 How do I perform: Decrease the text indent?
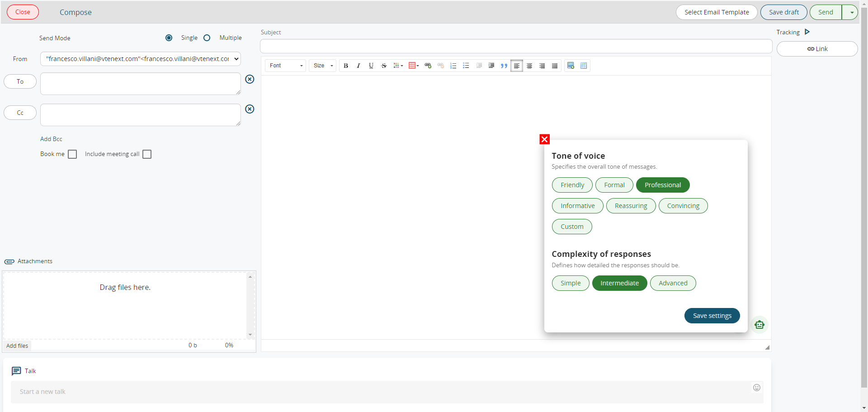pos(479,66)
